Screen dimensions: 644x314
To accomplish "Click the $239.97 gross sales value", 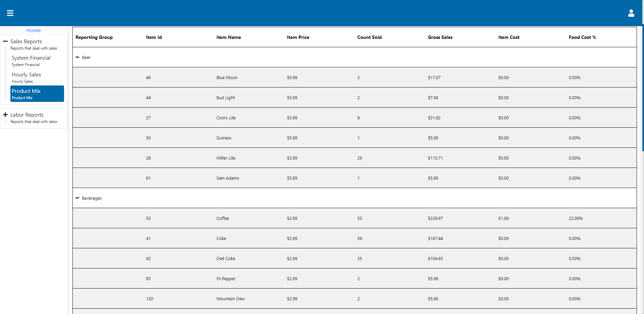I will (x=435, y=218).
